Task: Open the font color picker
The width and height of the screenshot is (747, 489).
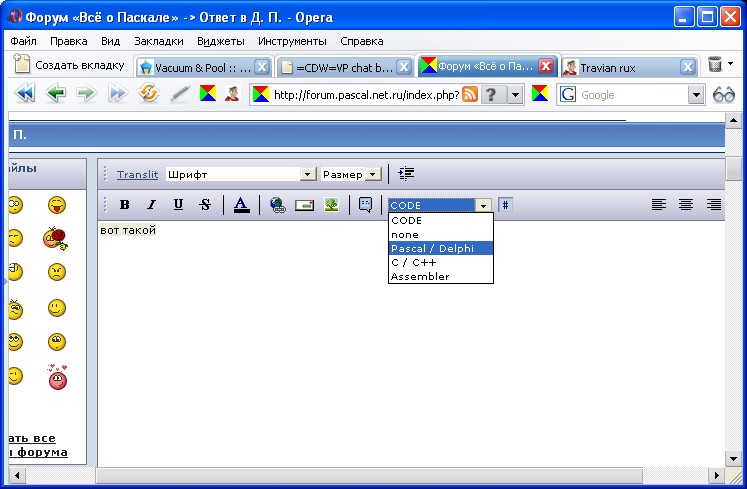Action: (x=241, y=205)
